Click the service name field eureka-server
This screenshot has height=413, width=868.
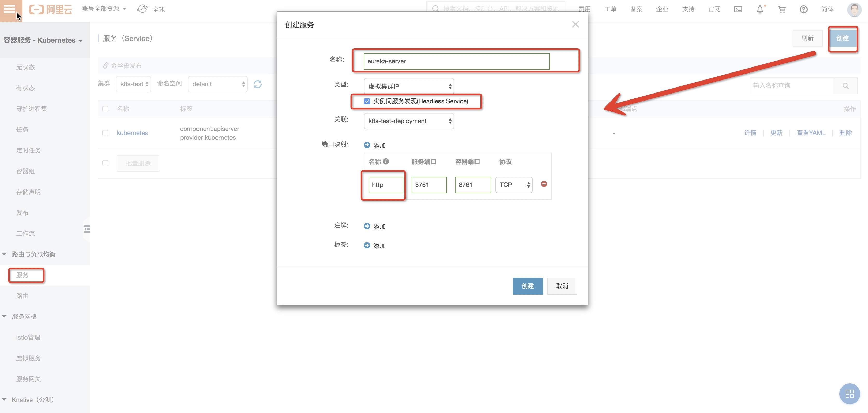[457, 61]
